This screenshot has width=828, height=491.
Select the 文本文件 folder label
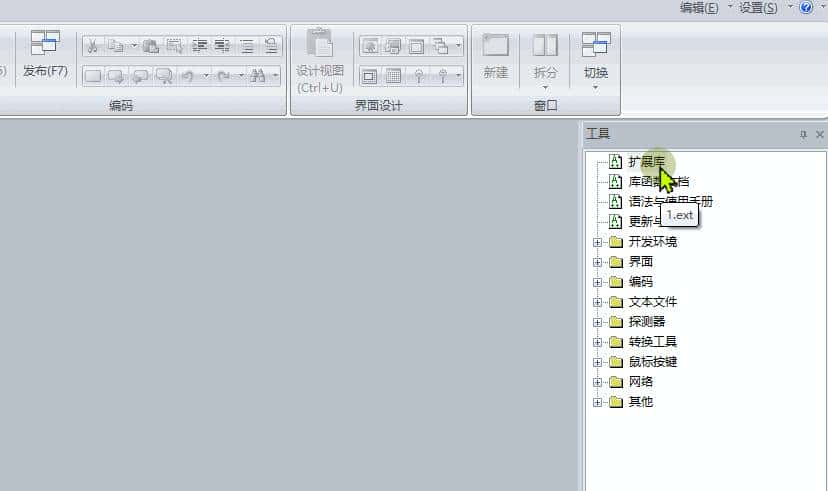(x=653, y=302)
